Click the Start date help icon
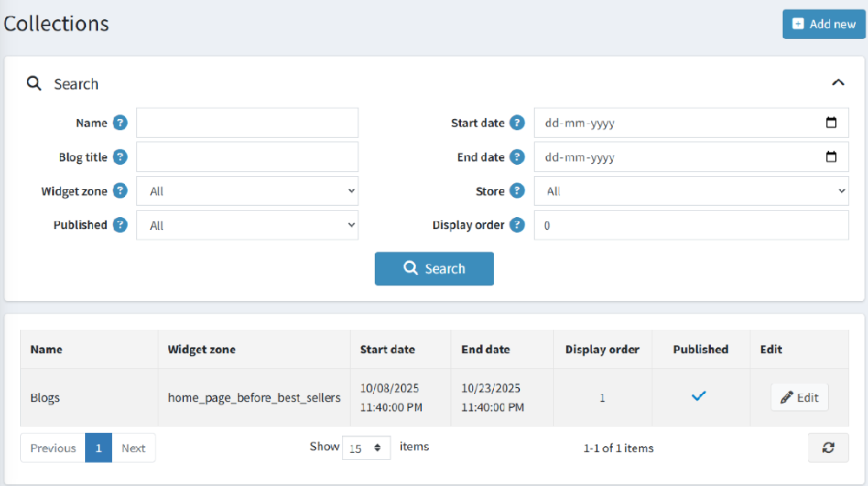 point(517,123)
